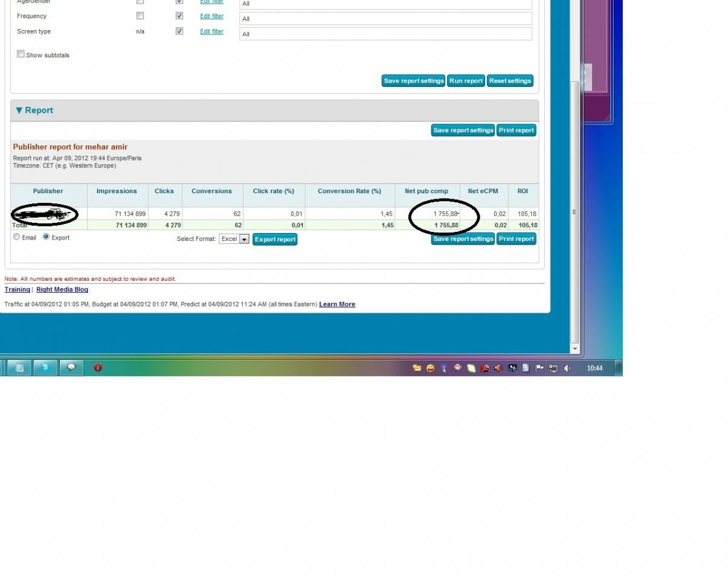728x582 pixels.
Task: Click the vertical scrollbar thumb
Action: 575,211
